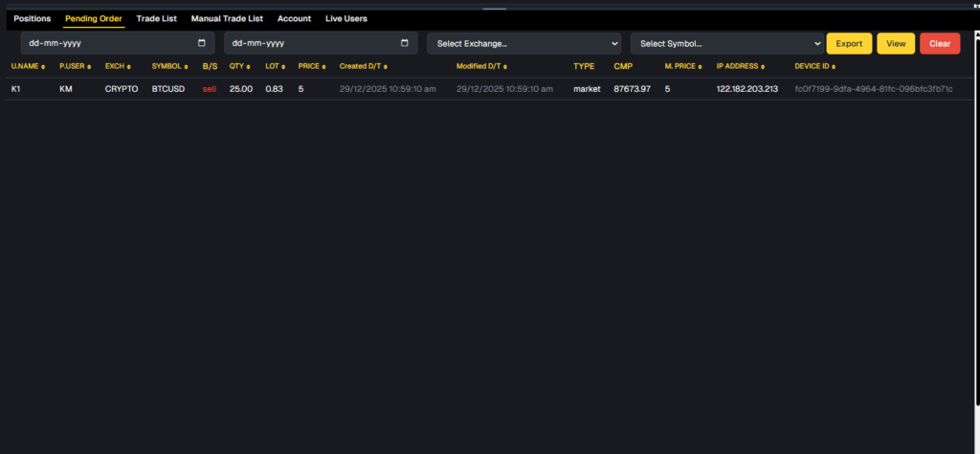
Task: Switch to the Account tab
Action: [x=294, y=18]
